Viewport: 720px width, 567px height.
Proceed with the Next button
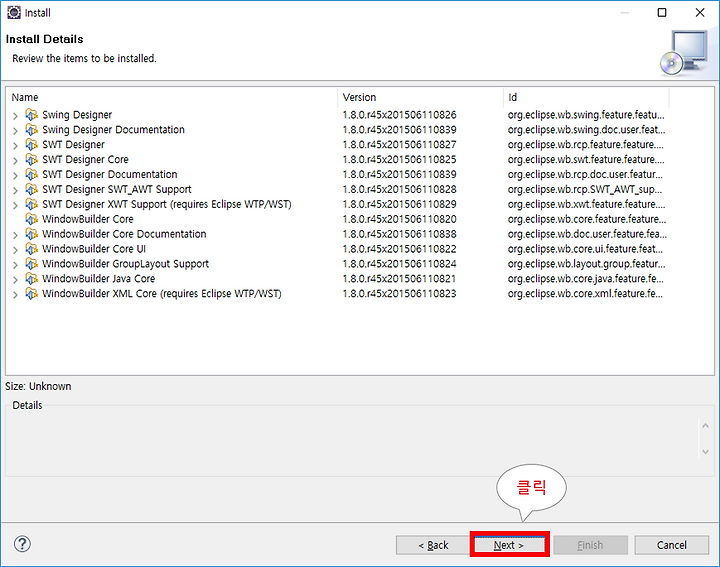pos(509,545)
